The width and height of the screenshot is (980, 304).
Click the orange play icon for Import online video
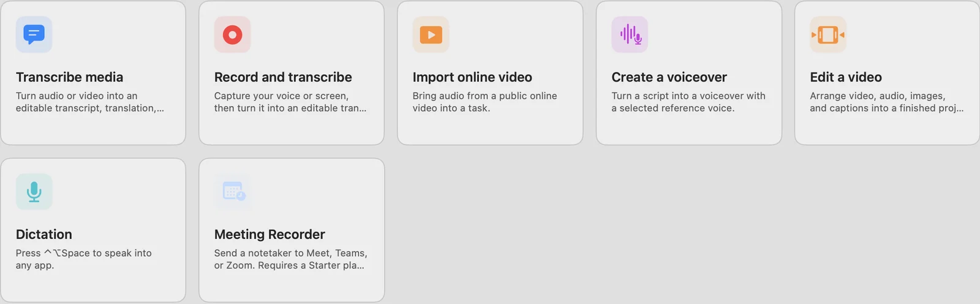point(431,35)
